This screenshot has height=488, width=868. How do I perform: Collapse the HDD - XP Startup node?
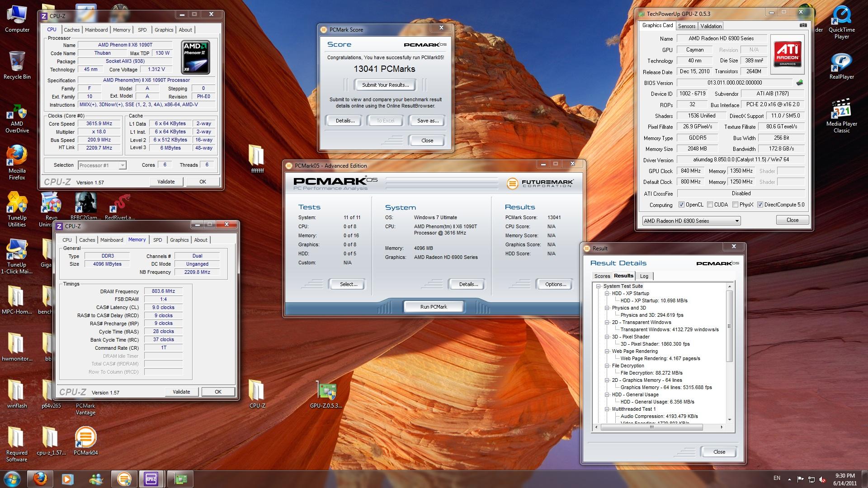pyautogui.click(x=607, y=293)
